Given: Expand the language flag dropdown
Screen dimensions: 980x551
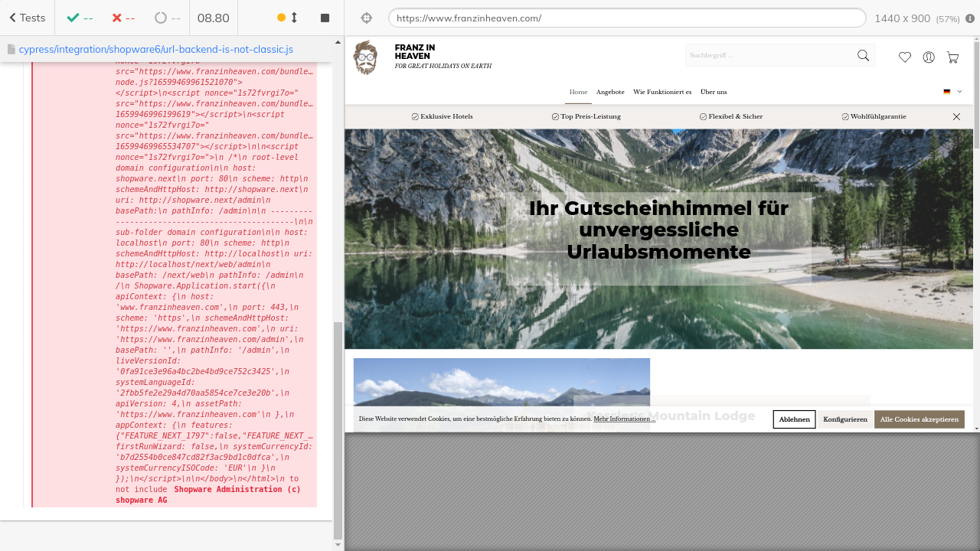Looking at the screenshot, I should [x=952, y=92].
